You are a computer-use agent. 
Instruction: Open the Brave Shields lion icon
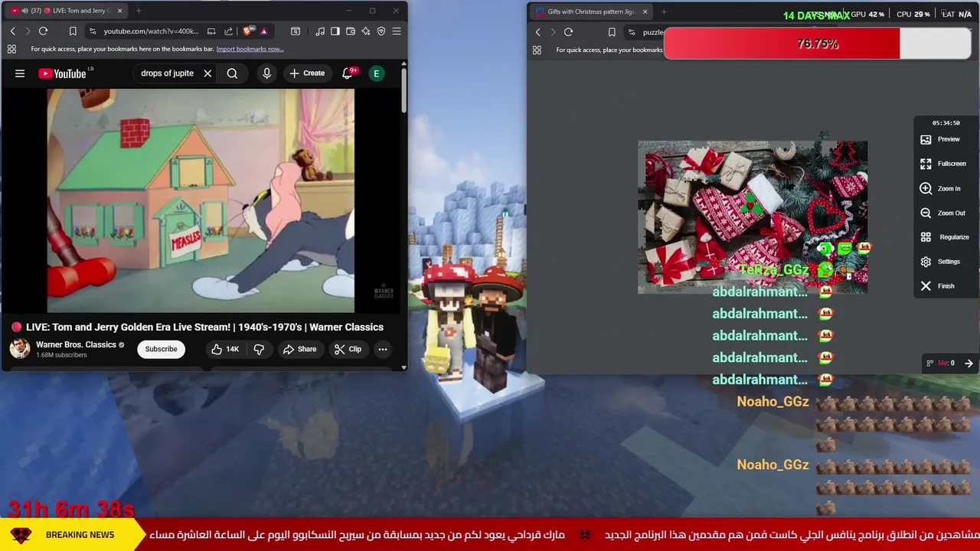[247, 31]
